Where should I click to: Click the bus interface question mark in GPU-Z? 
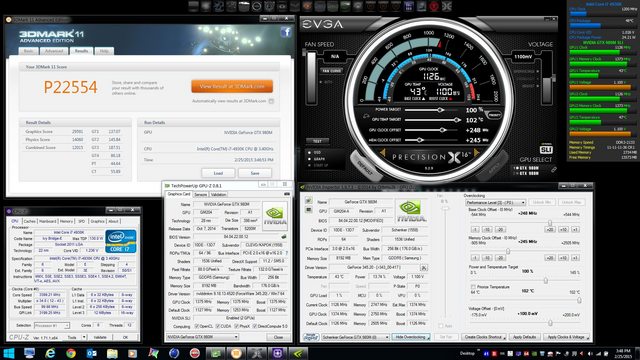[287, 253]
